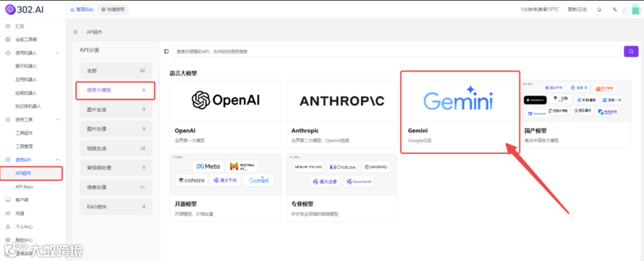The width and height of the screenshot is (644, 261).
Task: Select the 图片处理 category
Action: tap(116, 129)
